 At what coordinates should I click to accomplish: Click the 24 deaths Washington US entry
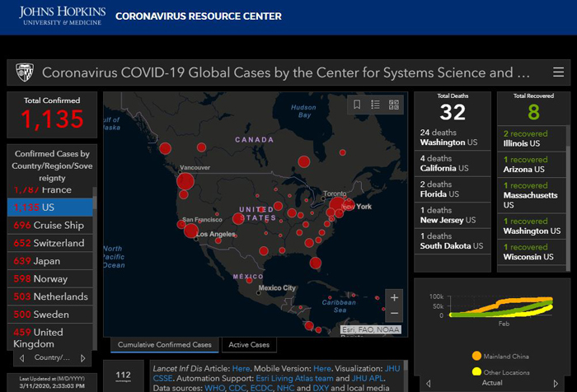pyautogui.click(x=453, y=138)
